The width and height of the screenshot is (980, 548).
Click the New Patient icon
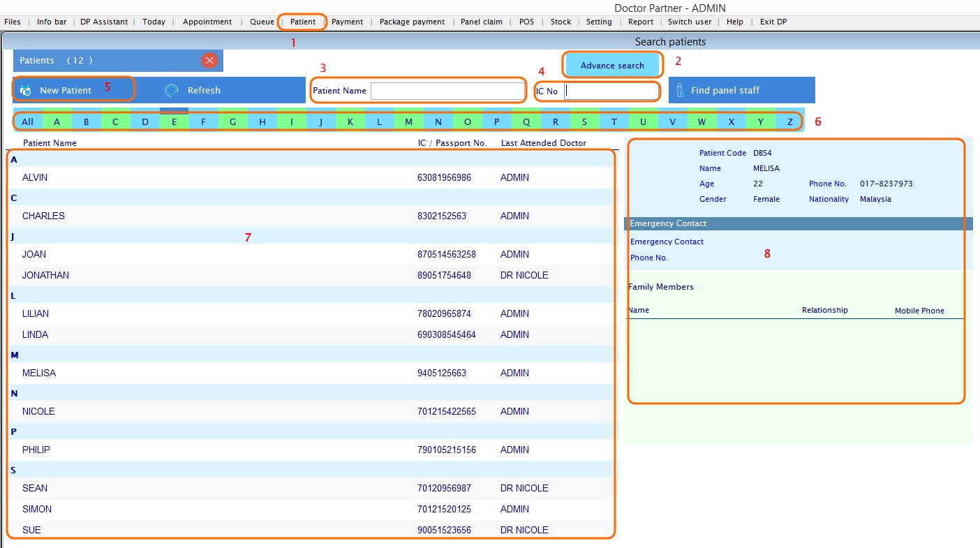(x=26, y=90)
